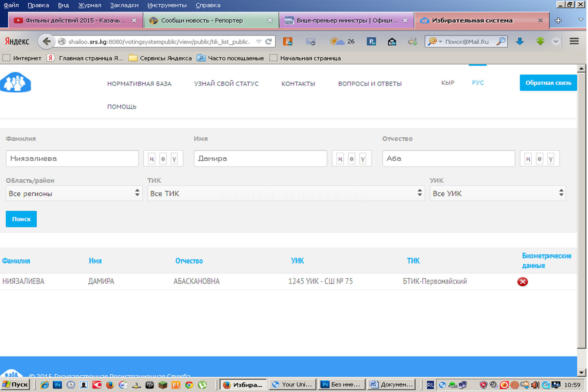
Task: Open the Область/район regions dropdown
Action: point(74,193)
